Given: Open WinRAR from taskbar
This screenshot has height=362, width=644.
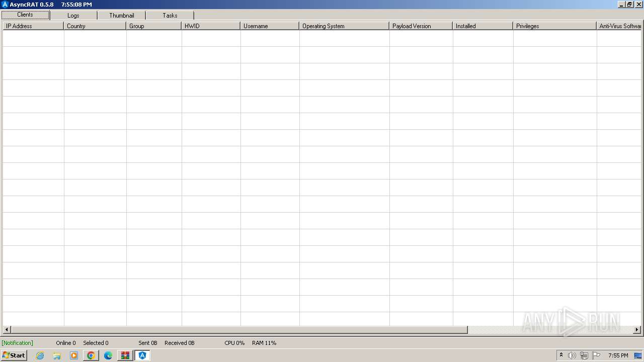Looking at the screenshot, I should tap(125, 355).
